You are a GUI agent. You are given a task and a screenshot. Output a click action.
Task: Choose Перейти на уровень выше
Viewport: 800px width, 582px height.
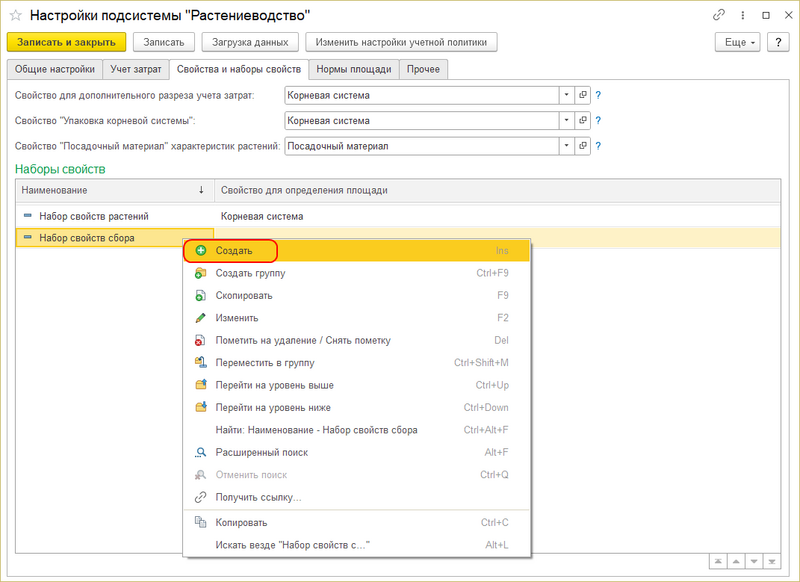click(x=357, y=385)
